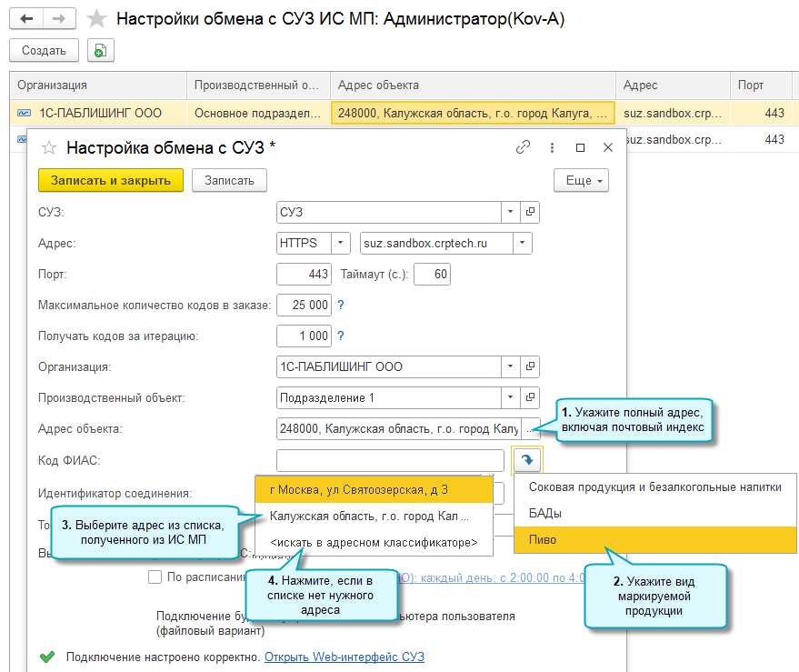This screenshot has width=799, height=672.
Task: Maximize the Настройка обмена с СУЗ dialog
Action: [580, 148]
